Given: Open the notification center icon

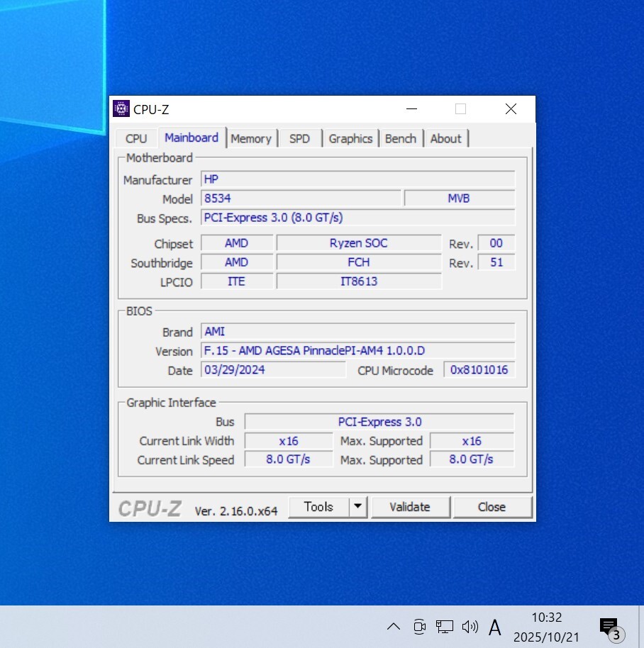Looking at the screenshot, I should click(x=609, y=627).
